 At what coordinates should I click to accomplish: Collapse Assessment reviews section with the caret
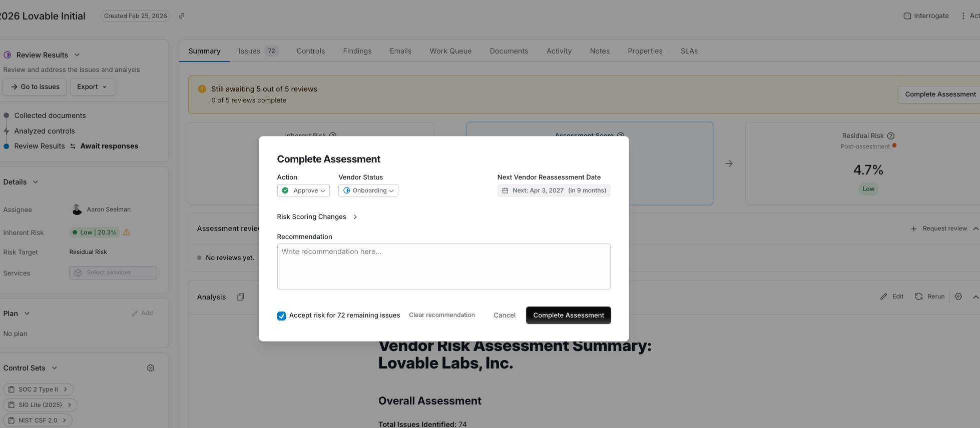pos(975,228)
